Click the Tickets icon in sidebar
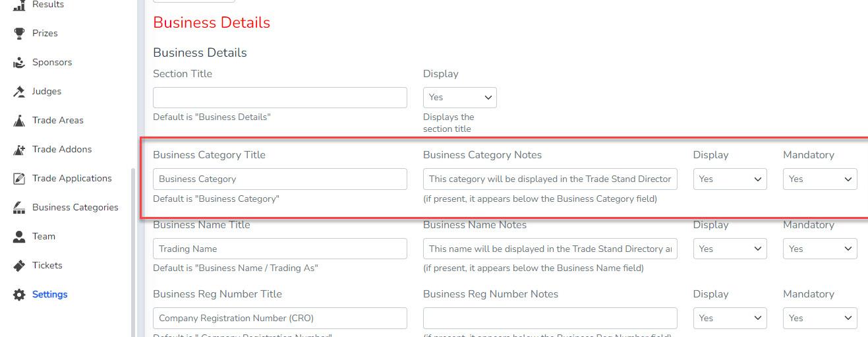868x337 pixels. point(19,266)
